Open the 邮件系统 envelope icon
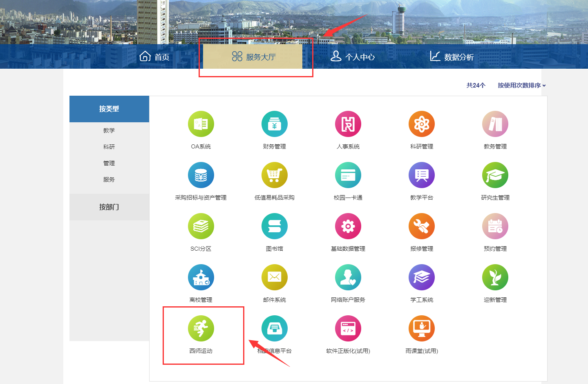This screenshot has width=588, height=384. coord(274,277)
